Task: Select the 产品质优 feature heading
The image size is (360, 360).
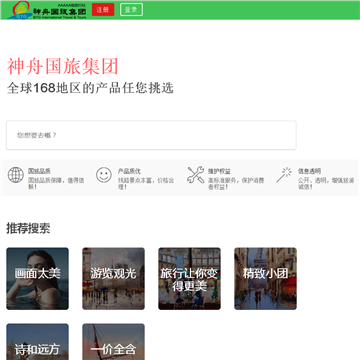Action: tap(129, 171)
